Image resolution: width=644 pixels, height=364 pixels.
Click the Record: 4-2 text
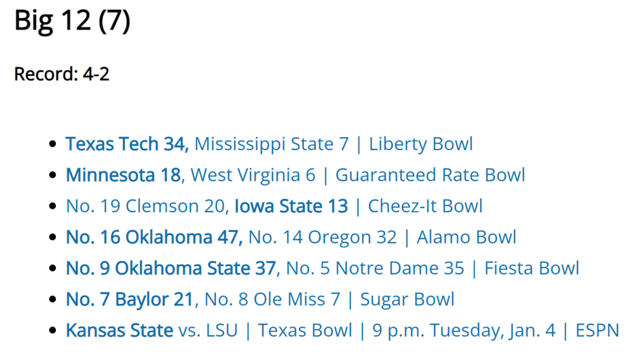click(62, 74)
